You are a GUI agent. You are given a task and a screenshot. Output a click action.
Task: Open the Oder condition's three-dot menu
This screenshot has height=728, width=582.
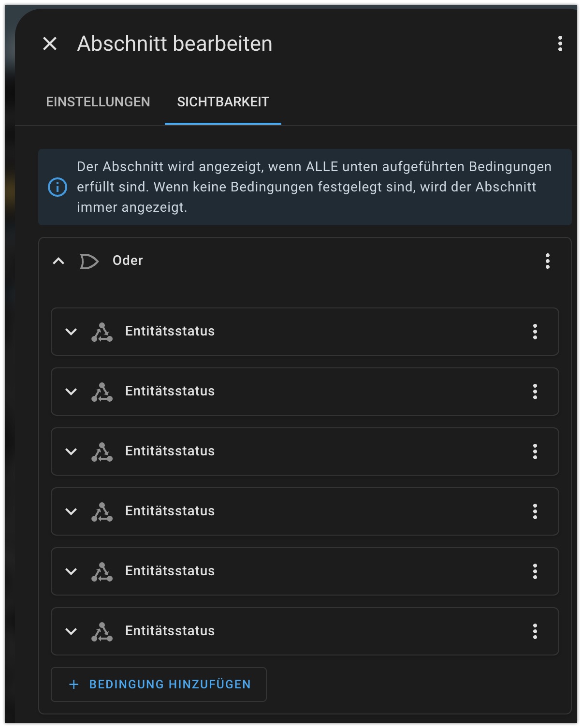547,261
